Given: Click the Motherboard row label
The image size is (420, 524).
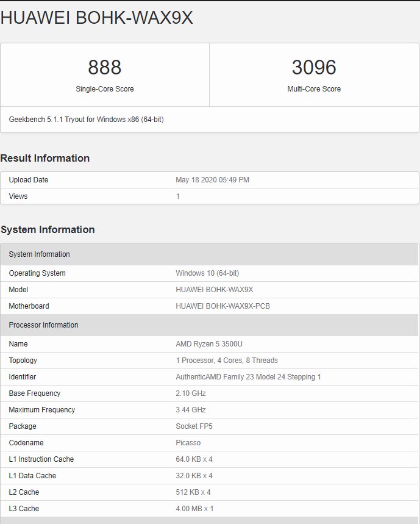Looking at the screenshot, I should pyautogui.click(x=29, y=306).
